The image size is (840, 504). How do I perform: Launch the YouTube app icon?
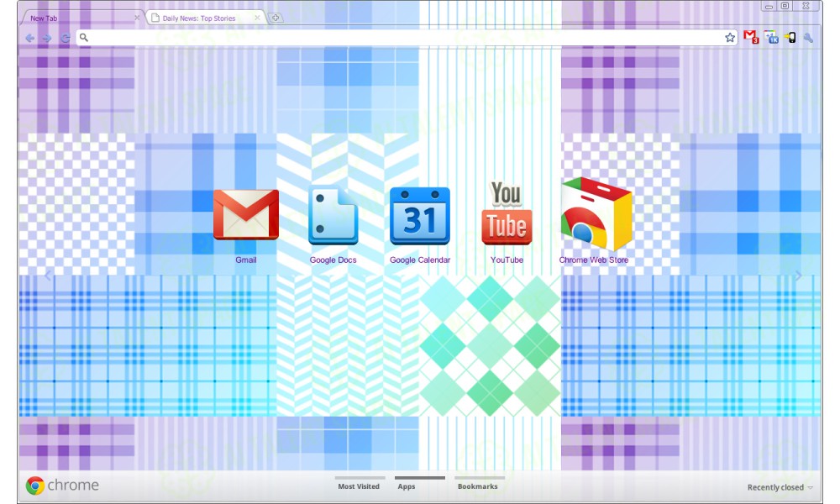coord(507,213)
